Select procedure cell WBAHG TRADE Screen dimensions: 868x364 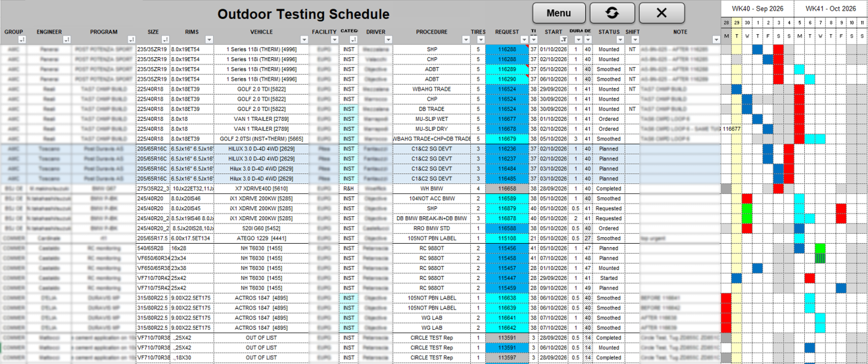431,89
